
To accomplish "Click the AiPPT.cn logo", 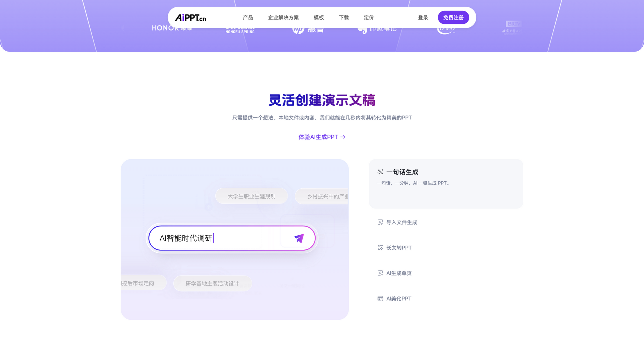I will point(190,17).
